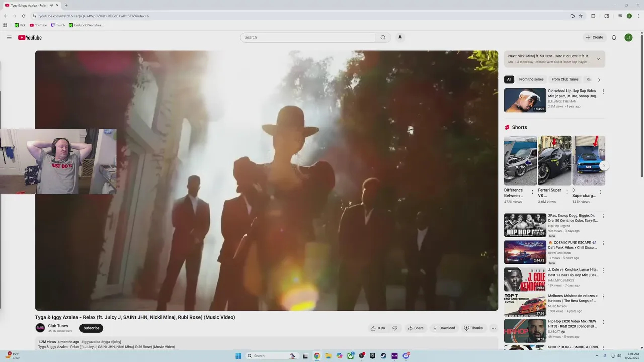Image resolution: width=644 pixels, height=362 pixels.
Task: Open Discord from the taskbar
Action: point(406,356)
